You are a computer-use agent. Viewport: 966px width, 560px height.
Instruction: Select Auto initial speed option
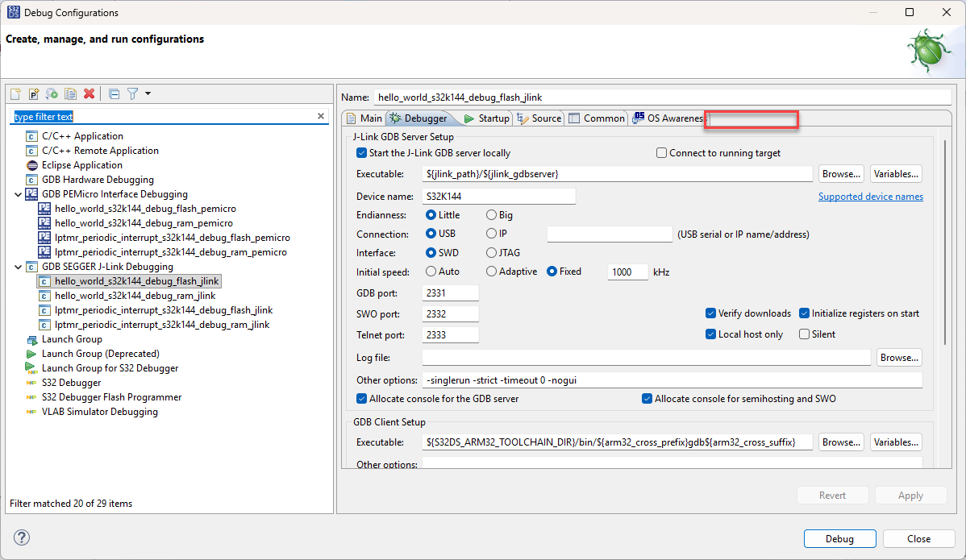click(x=431, y=272)
